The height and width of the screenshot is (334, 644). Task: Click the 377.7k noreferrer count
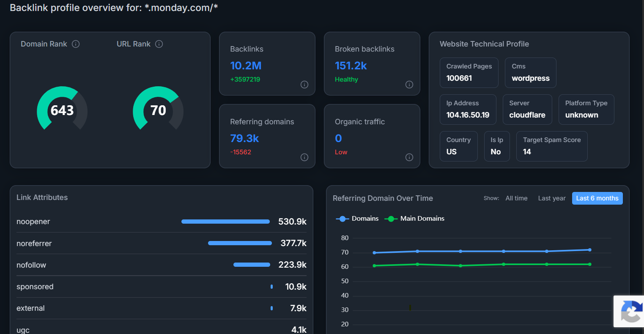tap(293, 243)
